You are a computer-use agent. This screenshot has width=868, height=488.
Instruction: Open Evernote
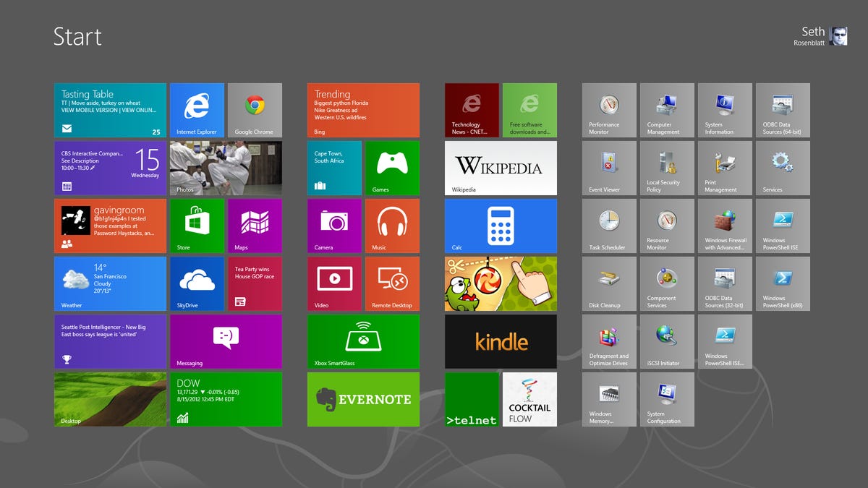coord(363,399)
